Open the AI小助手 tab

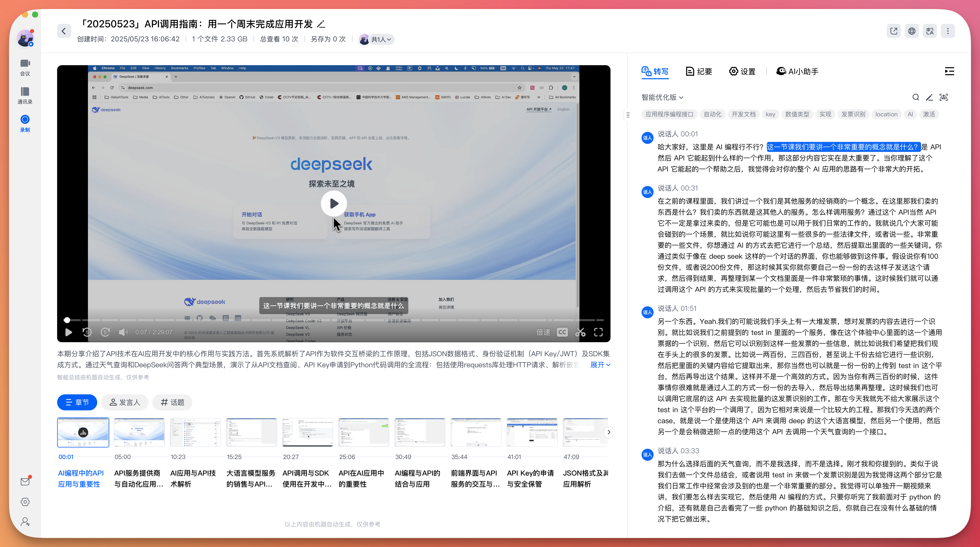[x=797, y=71]
